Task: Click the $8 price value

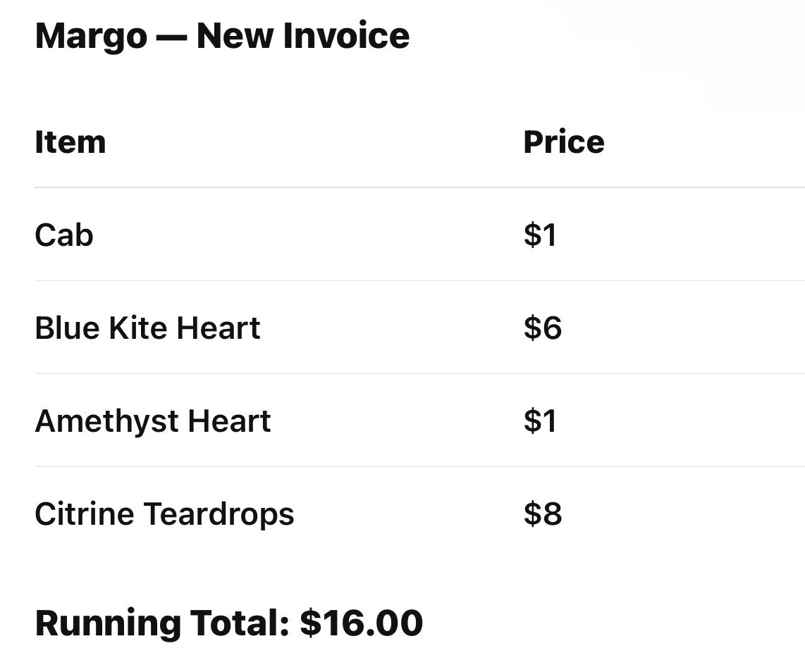Action: 543,514
